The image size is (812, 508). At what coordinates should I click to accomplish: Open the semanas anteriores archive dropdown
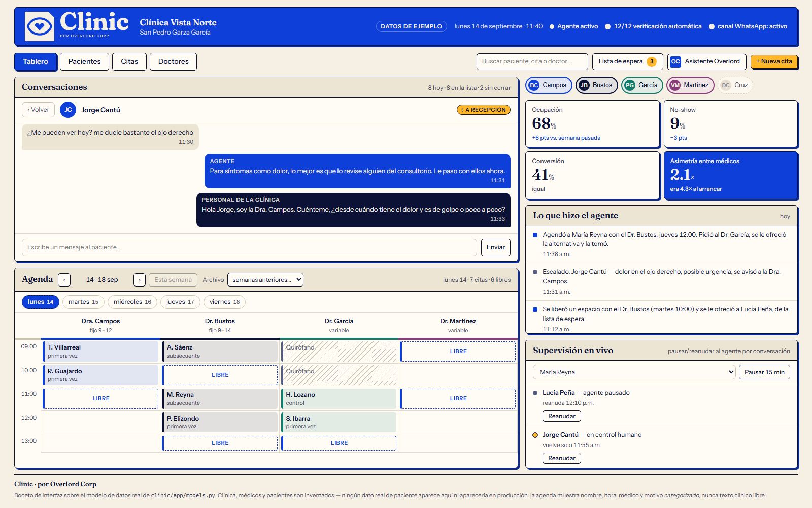coord(265,280)
